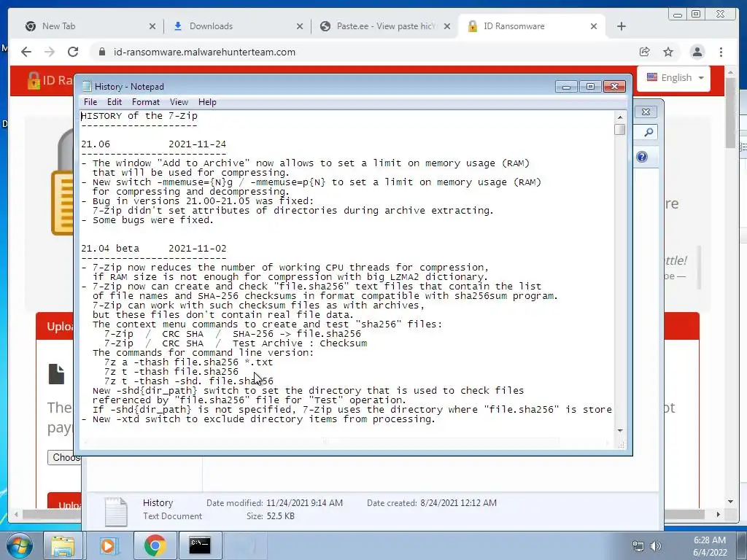This screenshot has width=747, height=560.
Task: Click the "21.04 beta" version heading text
Action: click(110, 249)
